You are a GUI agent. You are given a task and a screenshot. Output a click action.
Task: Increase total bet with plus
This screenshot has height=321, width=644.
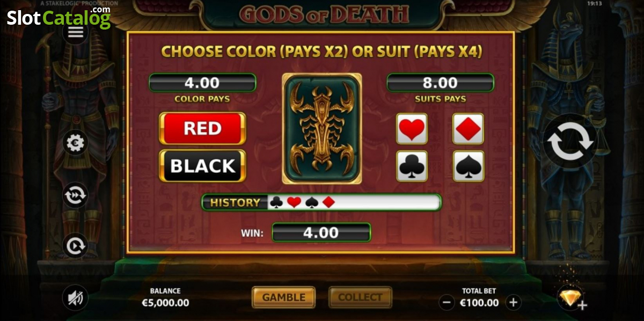click(x=513, y=303)
